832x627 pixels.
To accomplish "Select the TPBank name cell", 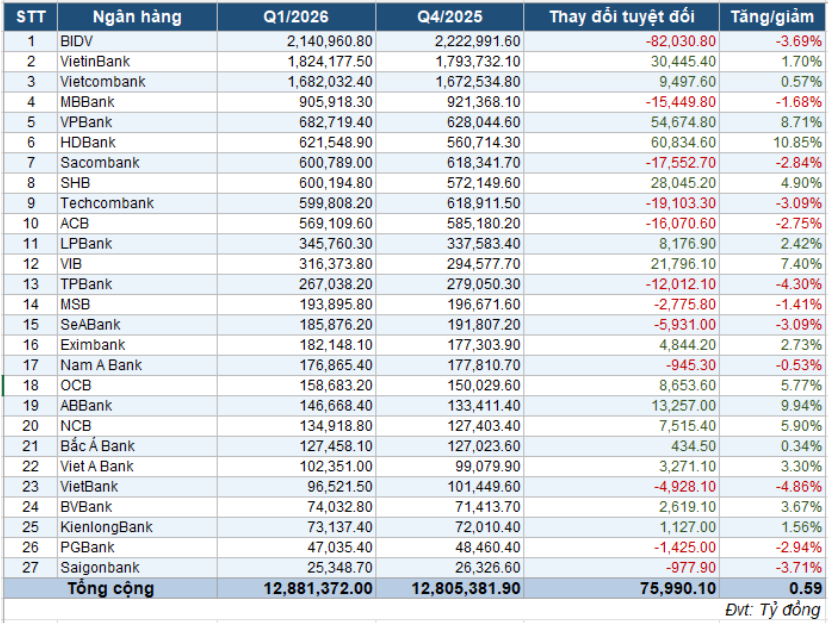I will [x=137, y=284].
